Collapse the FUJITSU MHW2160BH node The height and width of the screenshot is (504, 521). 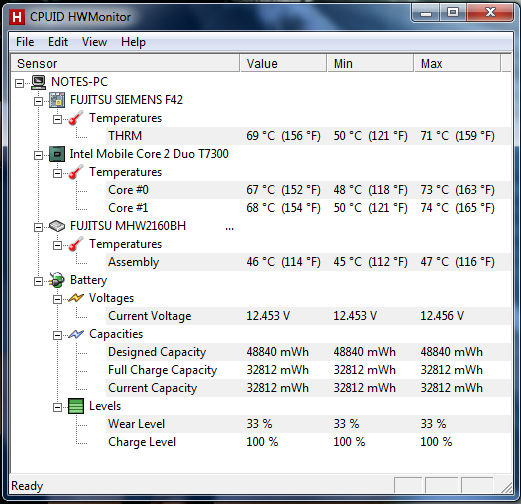coord(38,227)
